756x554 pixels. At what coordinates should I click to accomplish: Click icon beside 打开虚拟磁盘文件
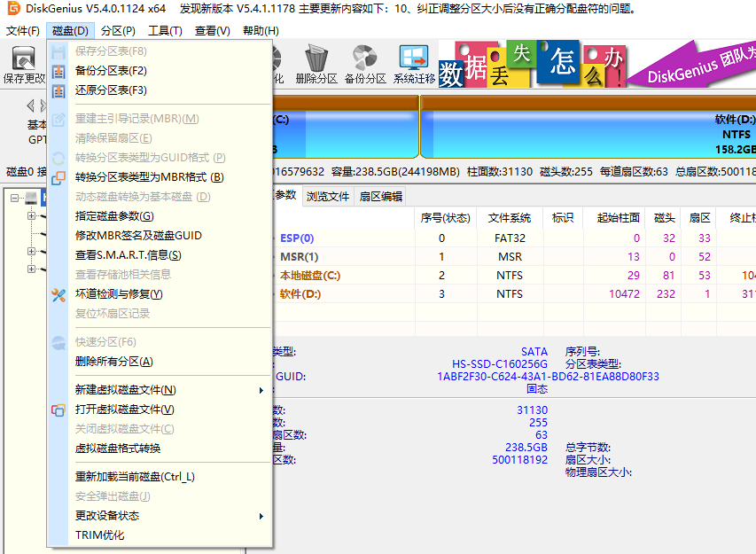(58, 410)
